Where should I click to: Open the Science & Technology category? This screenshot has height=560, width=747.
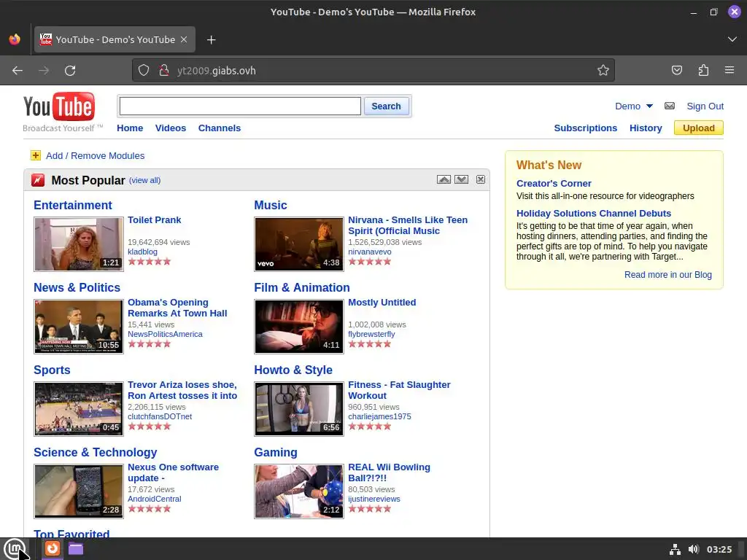(96, 452)
